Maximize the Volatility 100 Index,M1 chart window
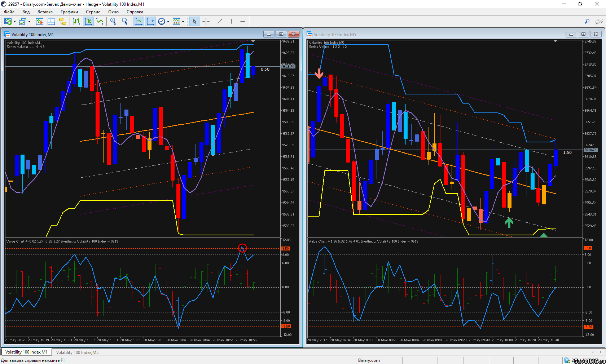The image size is (606, 364). [x=281, y=34]
